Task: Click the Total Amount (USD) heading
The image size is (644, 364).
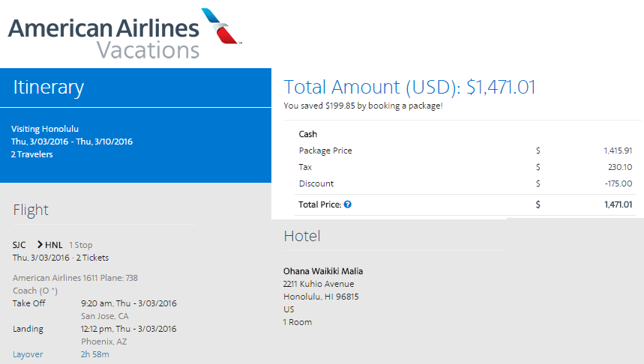Action: (409, 87)
